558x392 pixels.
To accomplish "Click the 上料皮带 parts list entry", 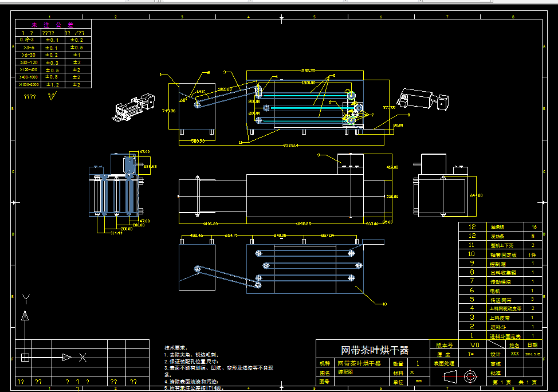I will (500, 318).
